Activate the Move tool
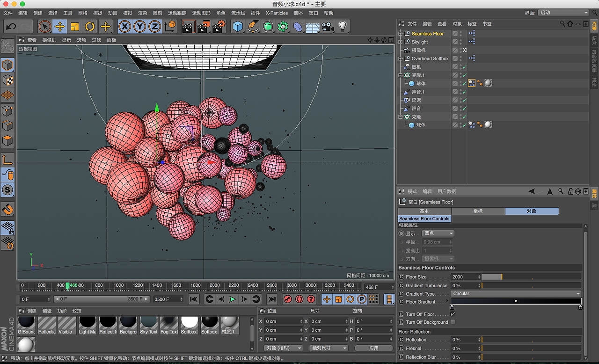This screenshot has width=599, height=364. point(60,27)
